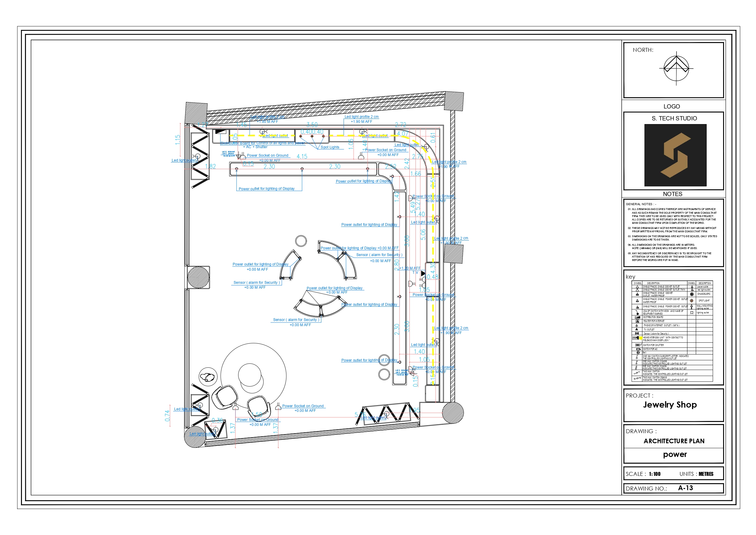Click the TV. OUTLET triangle symbol in key table
The width and height of the screenshot is (756, 535).
[x=637, y=330]
